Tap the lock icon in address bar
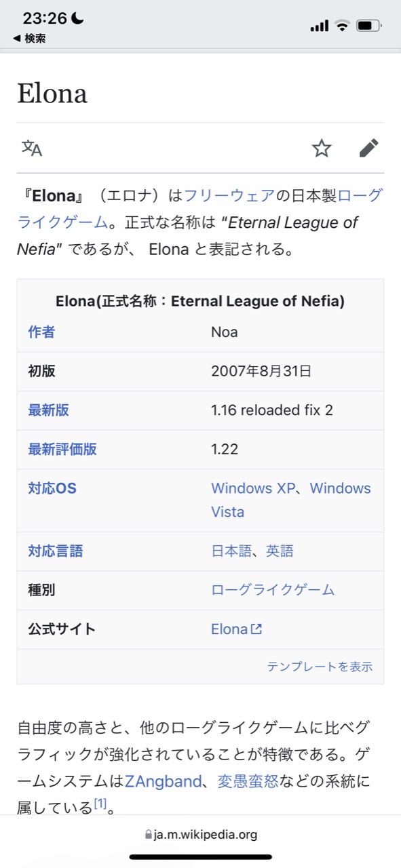 149,835
